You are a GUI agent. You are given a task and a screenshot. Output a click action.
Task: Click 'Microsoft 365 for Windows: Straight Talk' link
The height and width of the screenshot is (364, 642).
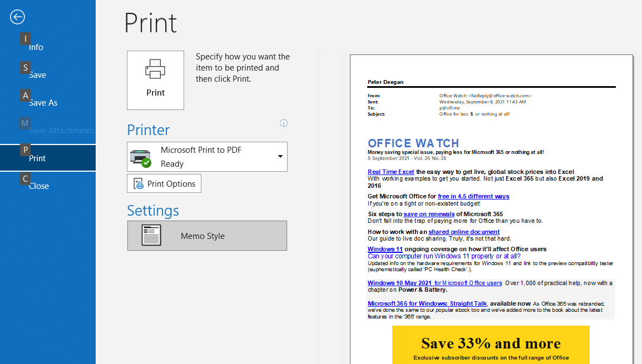tap(427, 303)
